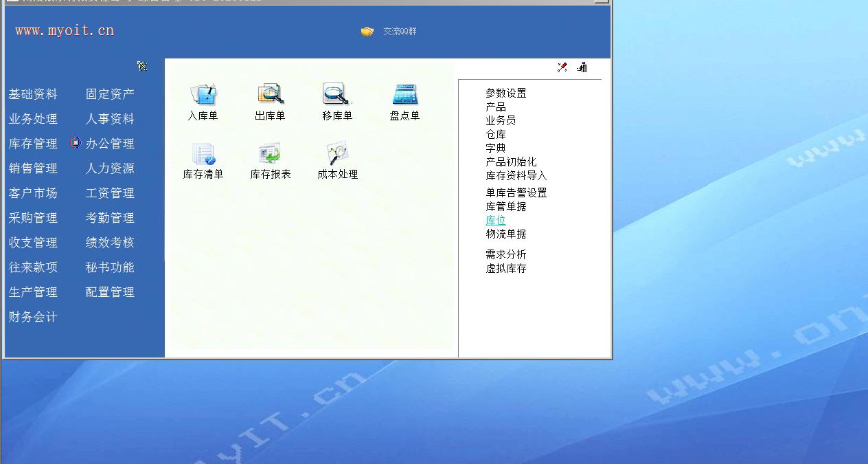This screenshot has width=868, height=464.
Task: Launch the 盘点单 inventory count icon
Action: click(x=404, y=95)
